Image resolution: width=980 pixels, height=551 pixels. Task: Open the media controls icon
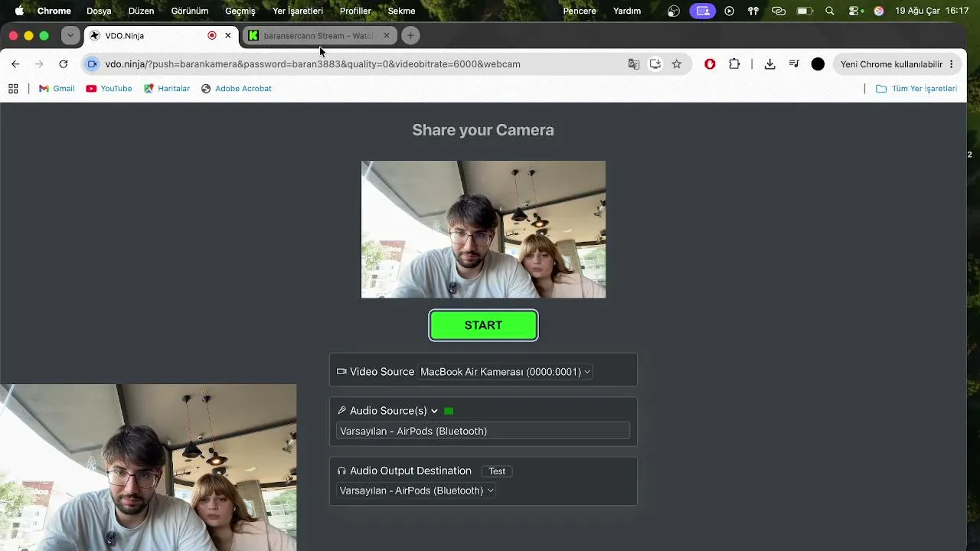(794, 64)
